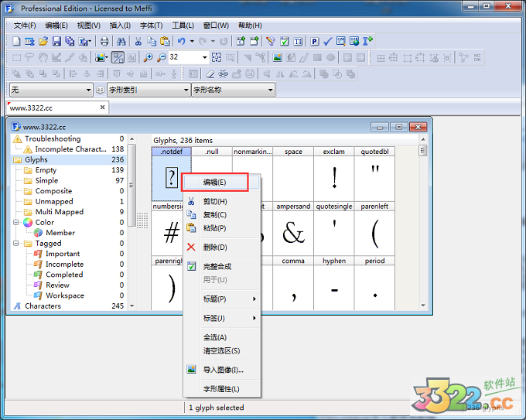Click the Open folder toolbar icon

click(x=43, y=41)
